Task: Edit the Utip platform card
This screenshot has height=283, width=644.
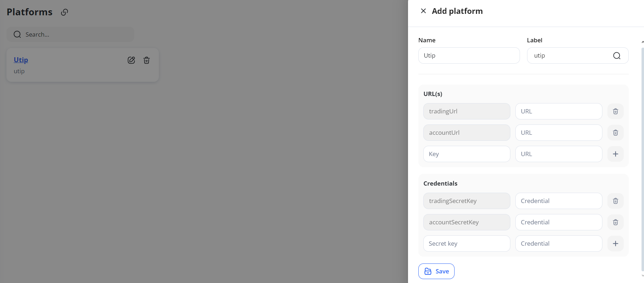Action: [131, 60]
